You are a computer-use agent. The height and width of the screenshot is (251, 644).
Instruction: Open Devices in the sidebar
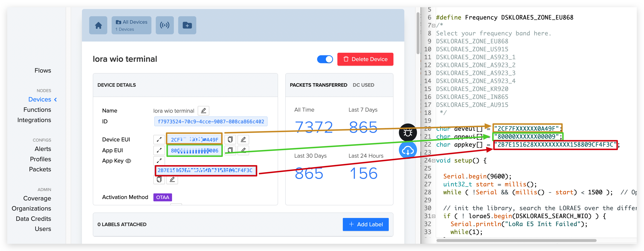click(x=39, y=99)
